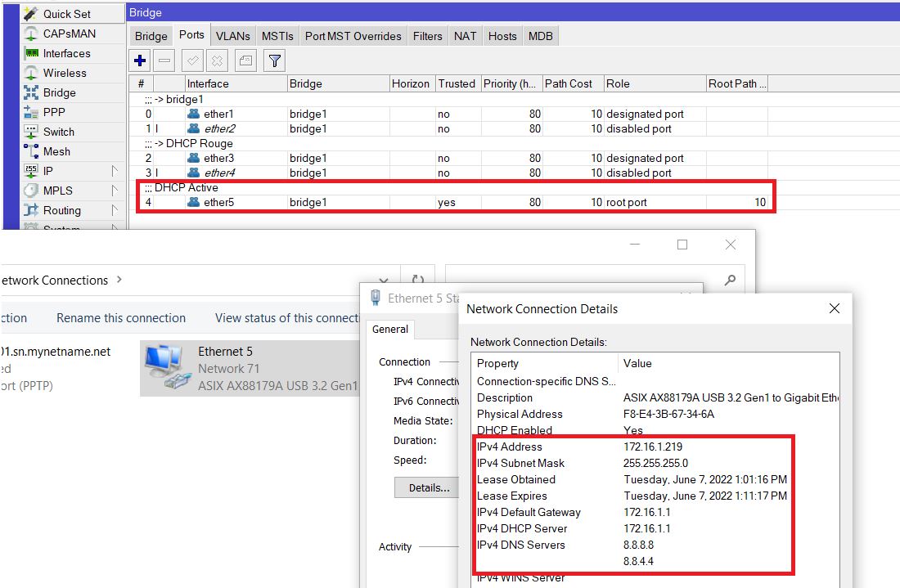
Task: Open the PPP menu item
Action: click(73, 112)
